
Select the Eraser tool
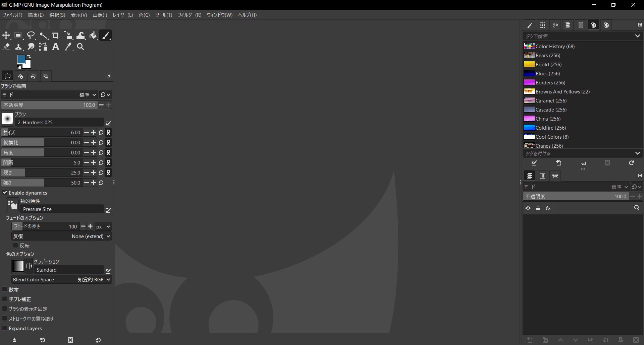tap(6, 47)
